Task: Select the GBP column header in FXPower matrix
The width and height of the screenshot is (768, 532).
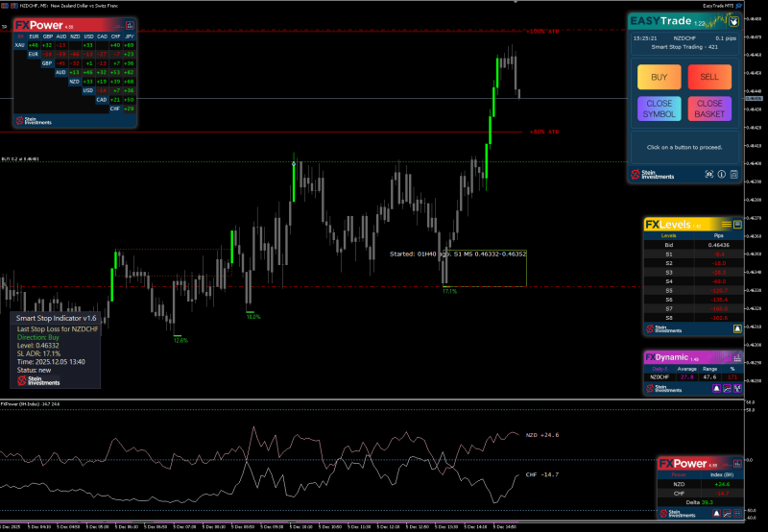Action: point(47,36)
